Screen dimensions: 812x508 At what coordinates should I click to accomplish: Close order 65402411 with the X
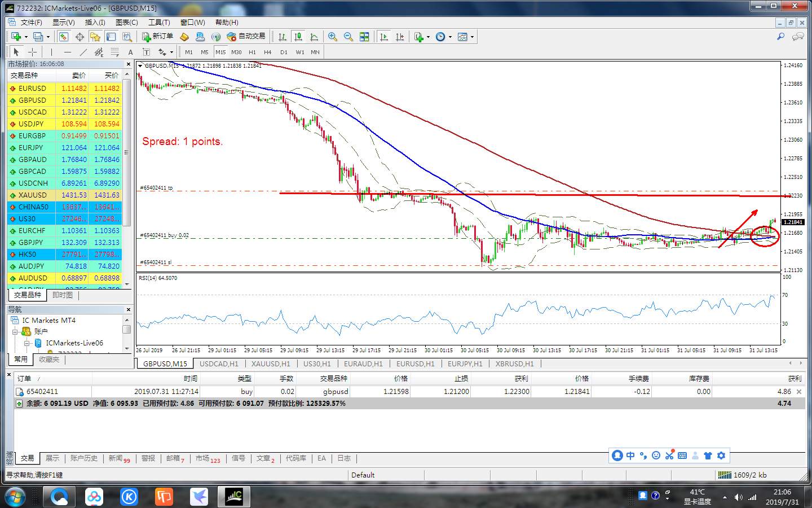tap(799, 391)
